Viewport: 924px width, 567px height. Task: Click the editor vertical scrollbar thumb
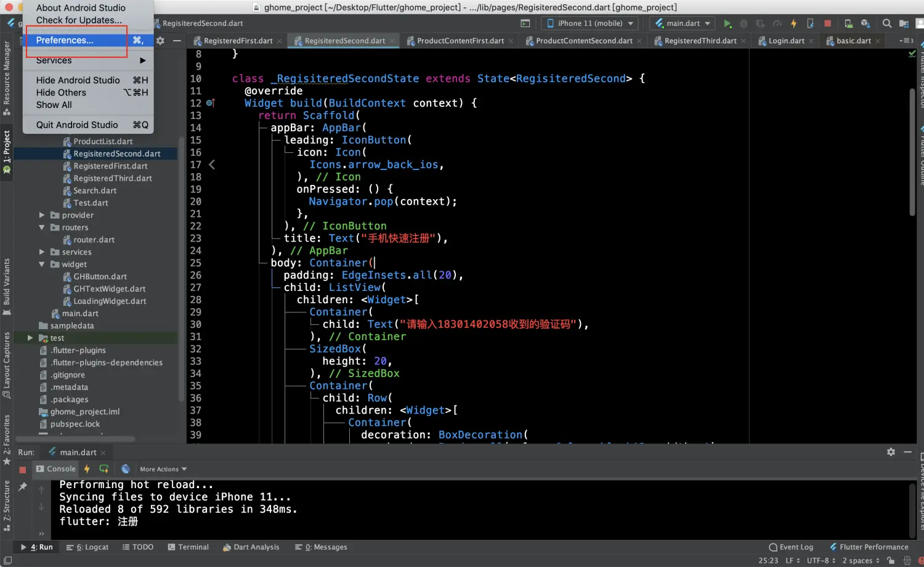[x=912, y=152]
